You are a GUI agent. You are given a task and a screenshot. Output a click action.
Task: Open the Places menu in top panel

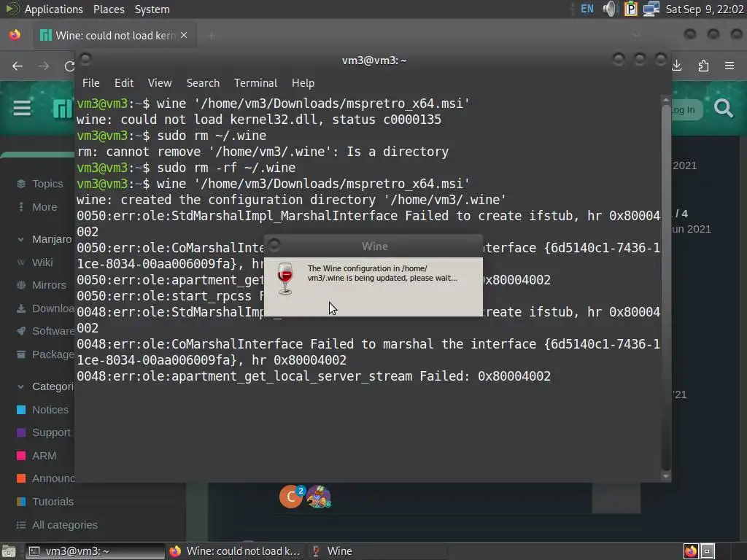coord(109,9)
